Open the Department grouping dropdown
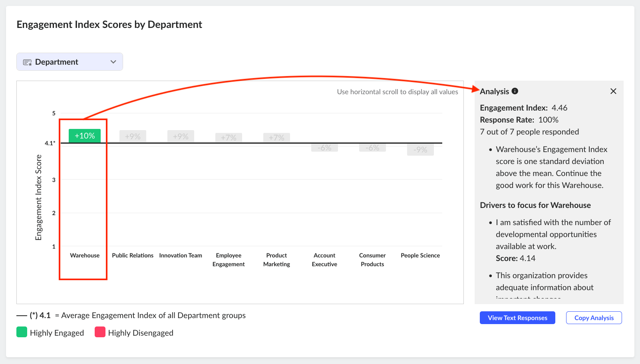Screen dimensions: 640x364 (70, 62)
